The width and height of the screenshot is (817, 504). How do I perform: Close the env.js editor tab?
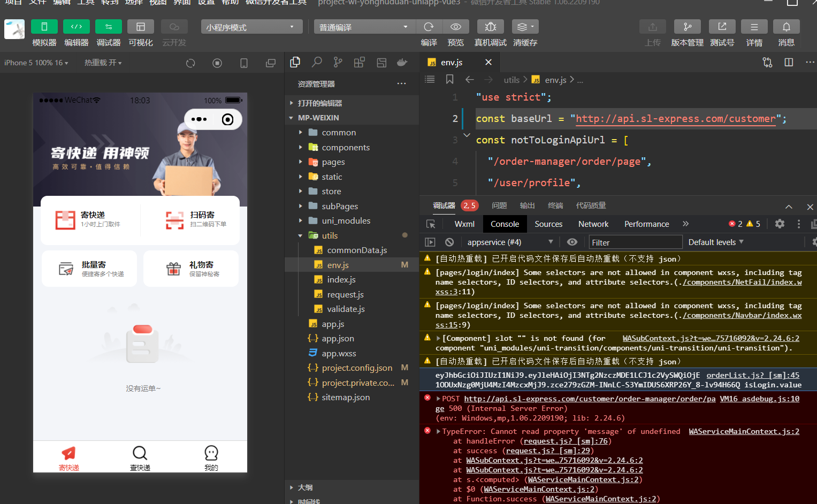click(x=488, y=62)
